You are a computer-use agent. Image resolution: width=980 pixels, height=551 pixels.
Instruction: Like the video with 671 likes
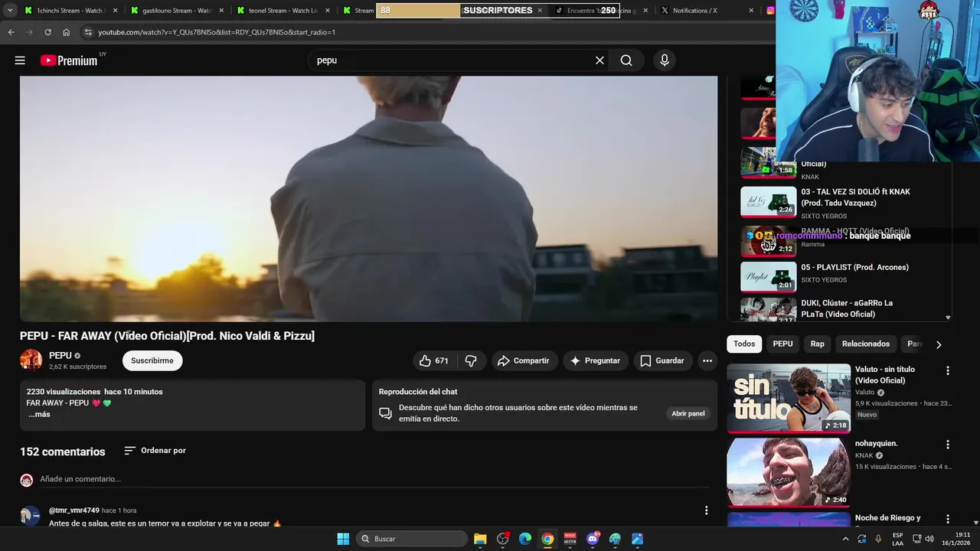[433, 360]
